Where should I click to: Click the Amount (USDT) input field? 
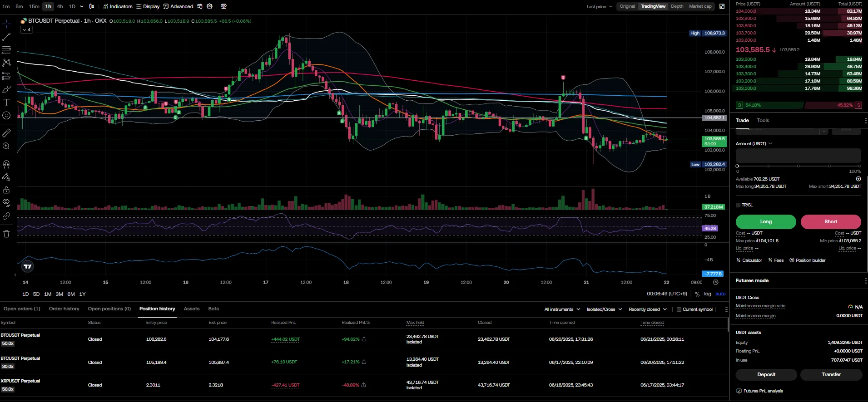tap(799, 155)
